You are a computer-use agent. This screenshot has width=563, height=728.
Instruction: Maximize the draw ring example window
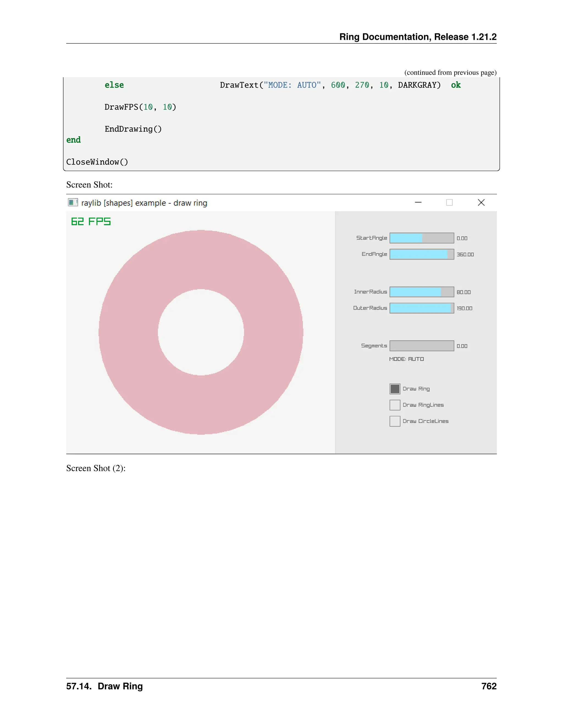tap(449, 202)
